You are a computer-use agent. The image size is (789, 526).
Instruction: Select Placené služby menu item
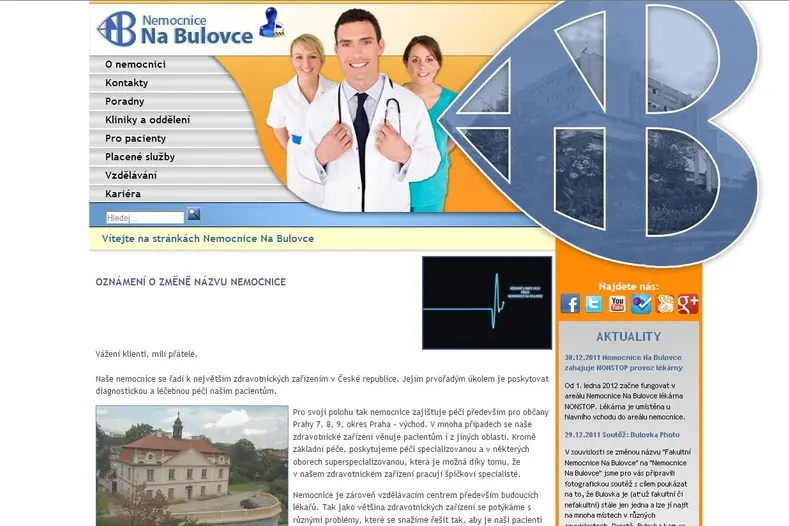coord(140,157)
